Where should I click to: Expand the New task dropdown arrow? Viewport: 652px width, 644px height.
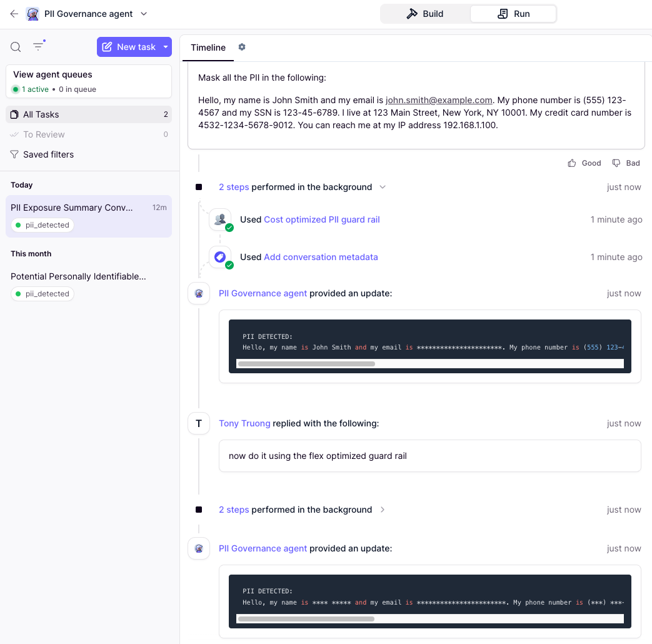[x=166, y=47]
